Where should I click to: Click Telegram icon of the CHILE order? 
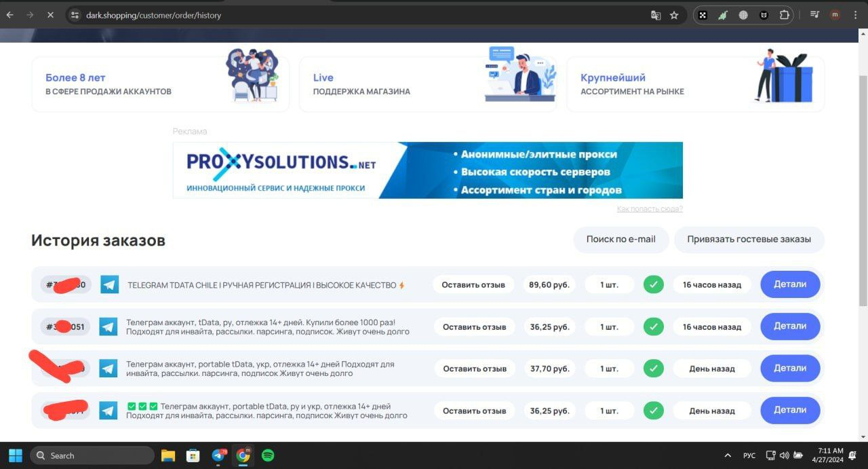pyautogui.click(x=109, y=285)
